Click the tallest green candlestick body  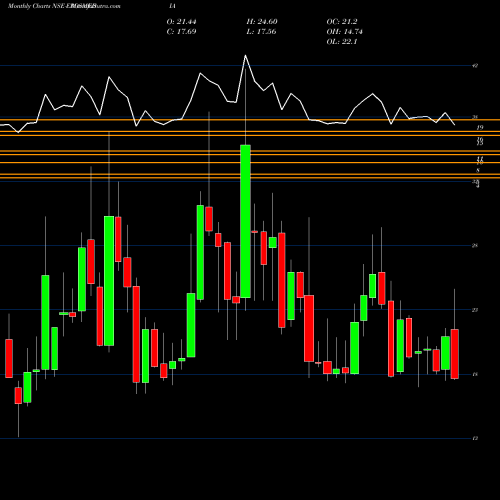click(x=246, y=221)
